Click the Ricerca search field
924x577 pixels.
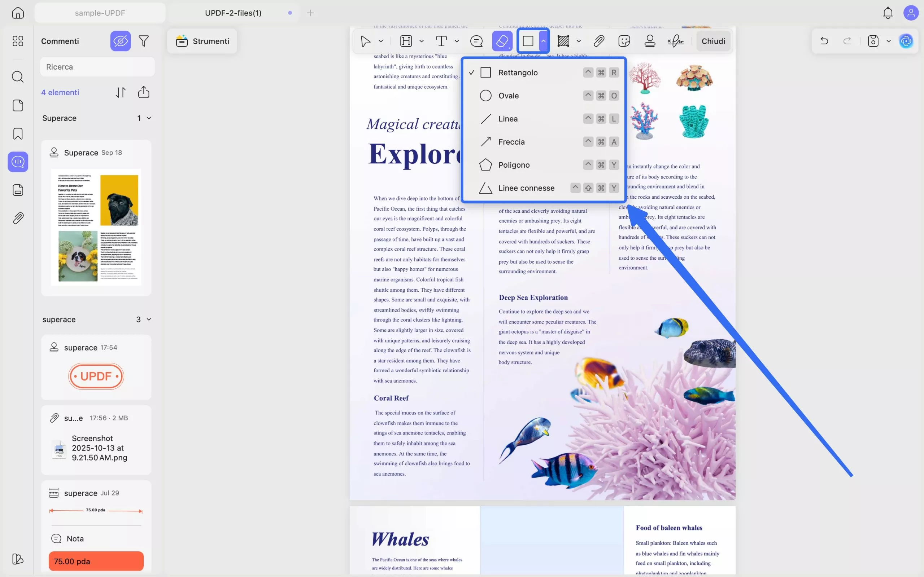[x=97, y=67]
